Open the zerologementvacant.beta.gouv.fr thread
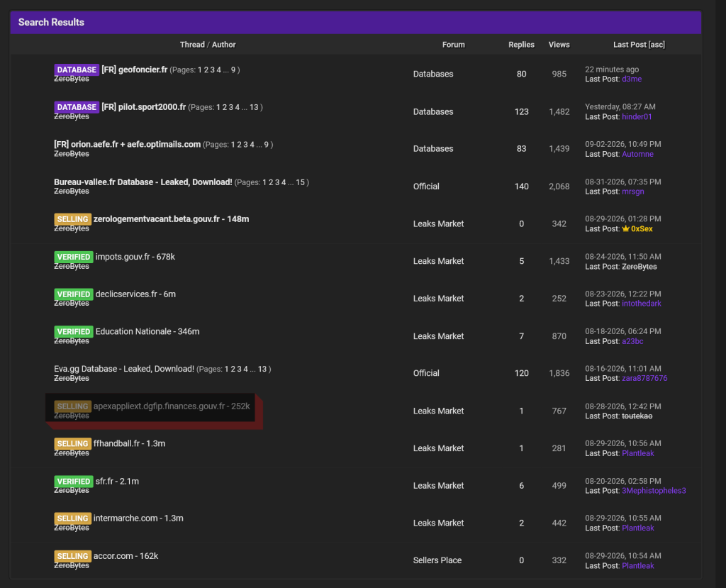726x588 pixels. pyautogui.click(x=172, y=219)
